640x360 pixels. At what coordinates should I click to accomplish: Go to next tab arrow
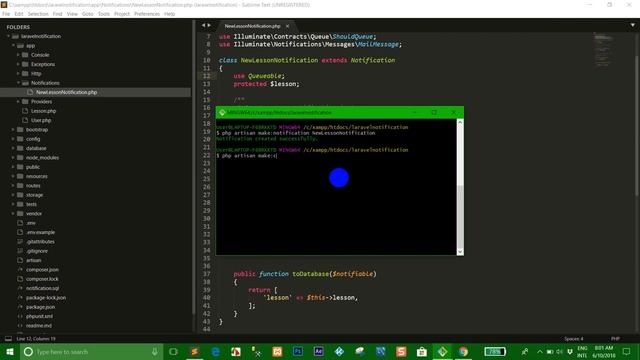[209, 25]
